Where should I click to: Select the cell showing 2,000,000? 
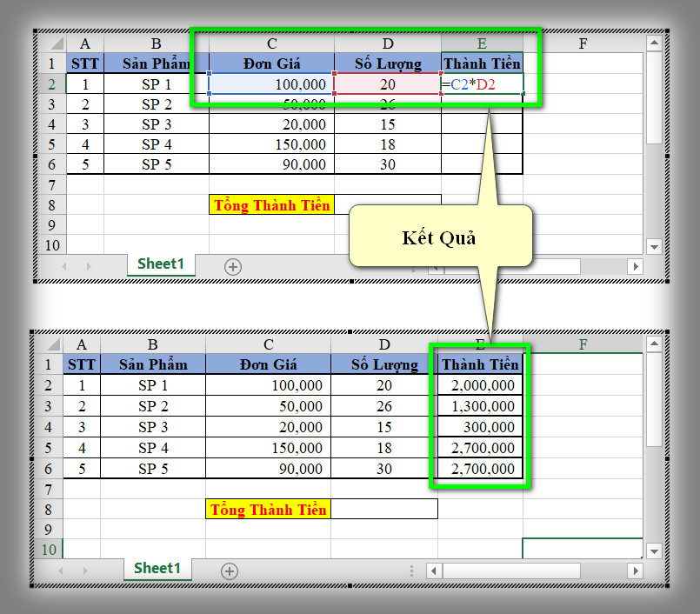click(480, 385)
